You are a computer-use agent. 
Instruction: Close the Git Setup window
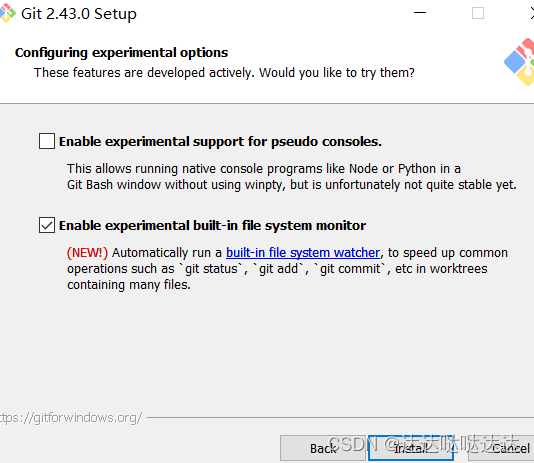click(532, 13)
